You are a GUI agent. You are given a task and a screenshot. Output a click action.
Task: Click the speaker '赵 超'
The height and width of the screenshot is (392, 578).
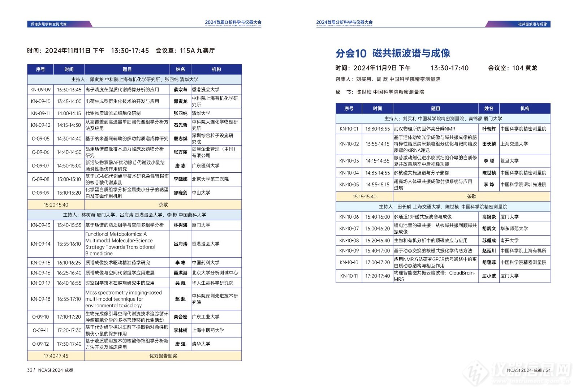coord(180,299)
